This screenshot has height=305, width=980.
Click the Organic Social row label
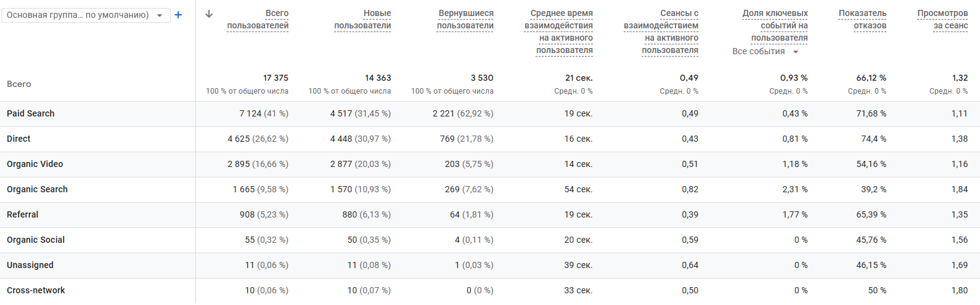pos(36,240)
